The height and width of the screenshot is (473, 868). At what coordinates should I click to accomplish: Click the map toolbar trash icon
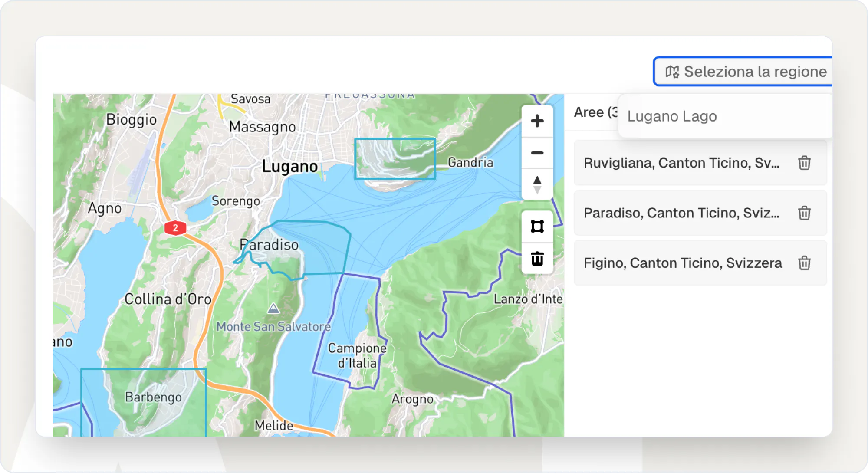click(x=537, y=259)
